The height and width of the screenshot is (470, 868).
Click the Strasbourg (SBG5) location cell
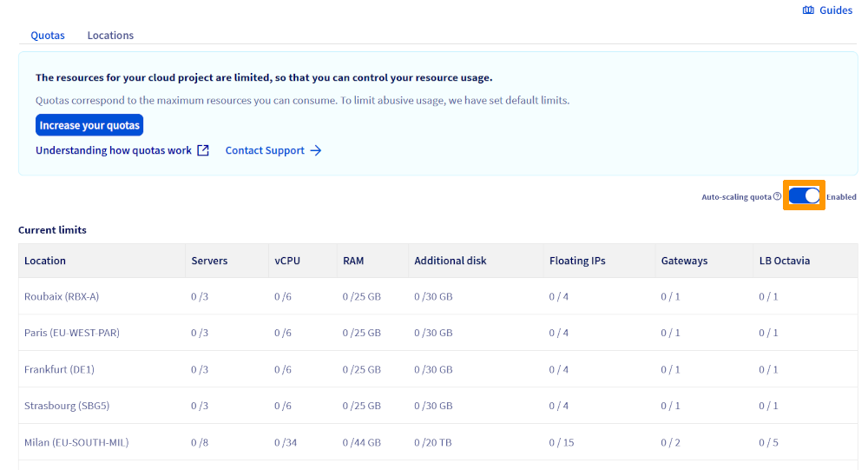pyautogui.click(x=67, y=406)
